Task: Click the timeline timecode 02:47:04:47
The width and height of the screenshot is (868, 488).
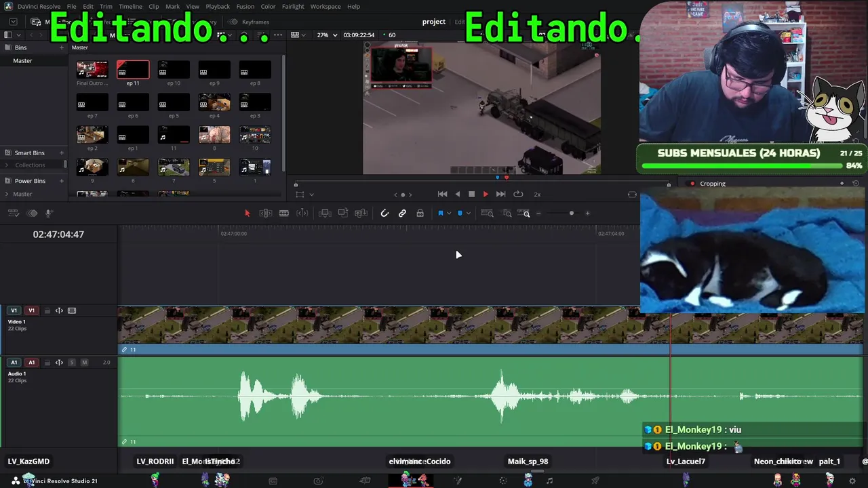Action: click(58, 235)
